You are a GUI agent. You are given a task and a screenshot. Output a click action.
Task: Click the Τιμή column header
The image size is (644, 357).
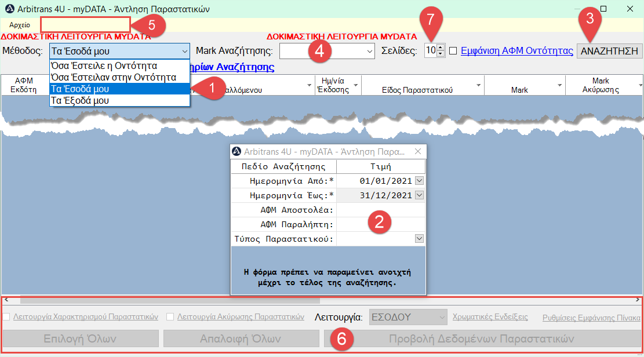381,166
